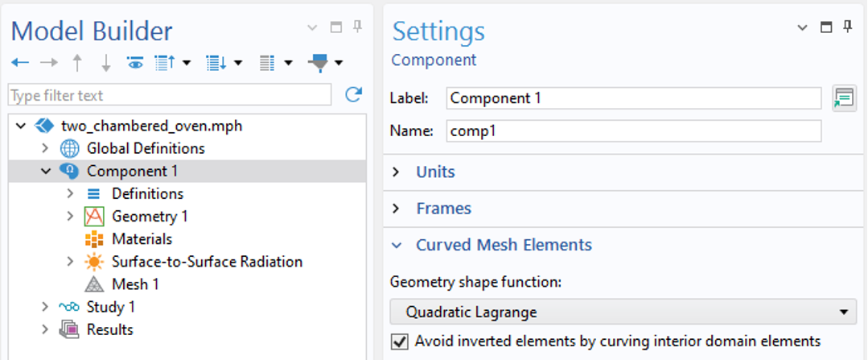868x360 pixels.
Task: Click the Results icon
Action: 69,329
